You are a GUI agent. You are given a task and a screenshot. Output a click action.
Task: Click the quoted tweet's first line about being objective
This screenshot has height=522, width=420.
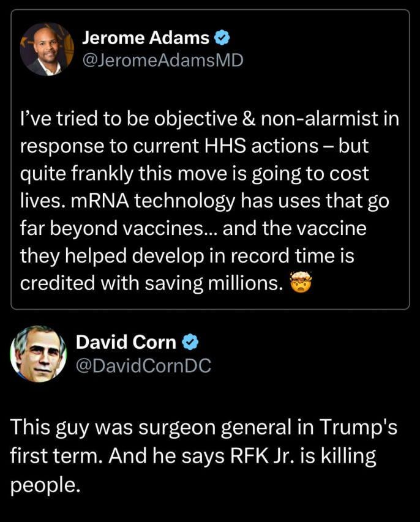tap(209, 119)
